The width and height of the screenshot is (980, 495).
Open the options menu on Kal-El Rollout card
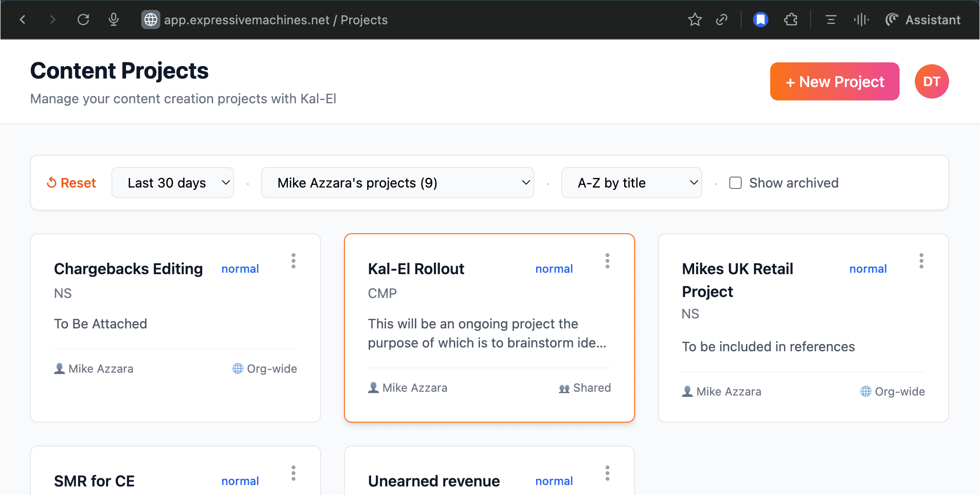(x=608, y=260)
